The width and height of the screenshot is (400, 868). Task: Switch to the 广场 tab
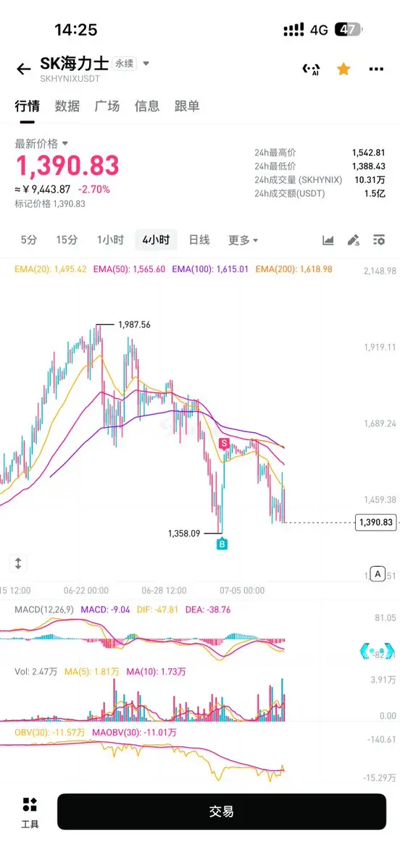107,106
